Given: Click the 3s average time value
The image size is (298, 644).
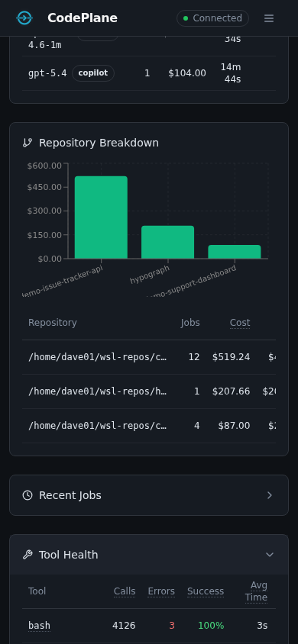Looking at the screenshot, I should [262, 626].
